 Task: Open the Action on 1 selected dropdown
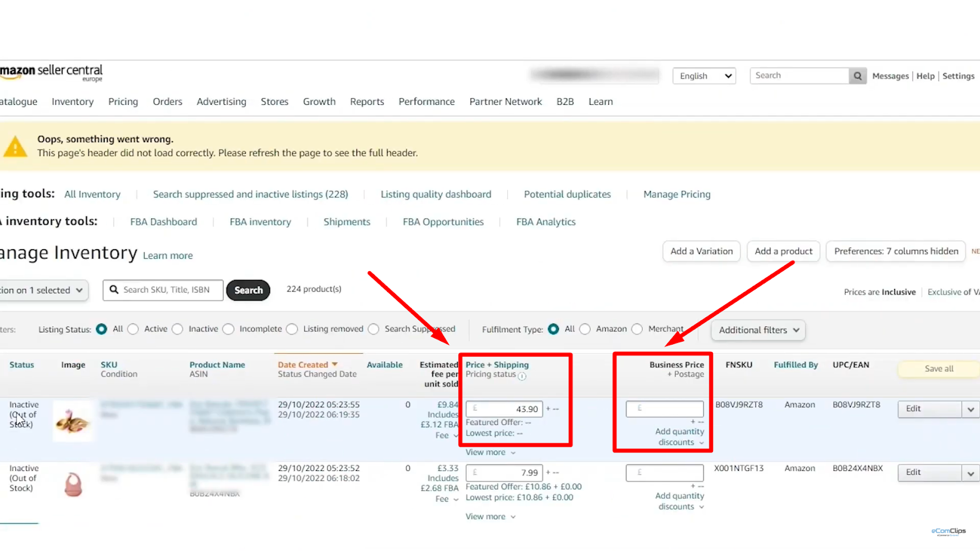pyautogui.click(x=43, y=290)
